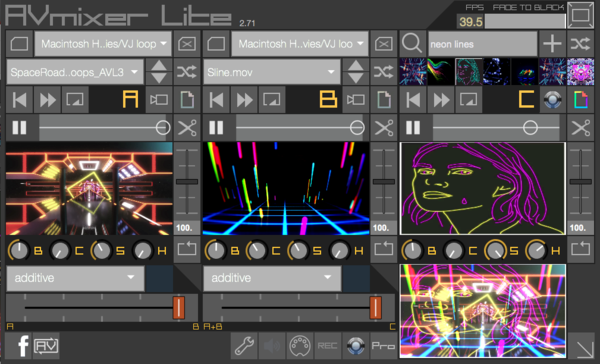Click the search magnifier icon in channel C
This screenshot has width=600, height=364.
[x=412, y=44]
